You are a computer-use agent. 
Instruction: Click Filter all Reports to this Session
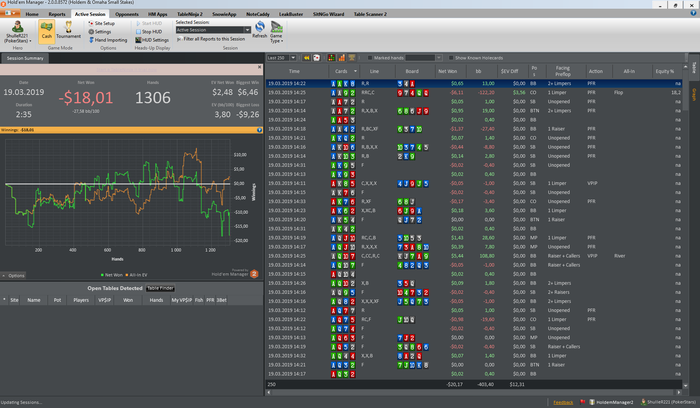point(215,39)
